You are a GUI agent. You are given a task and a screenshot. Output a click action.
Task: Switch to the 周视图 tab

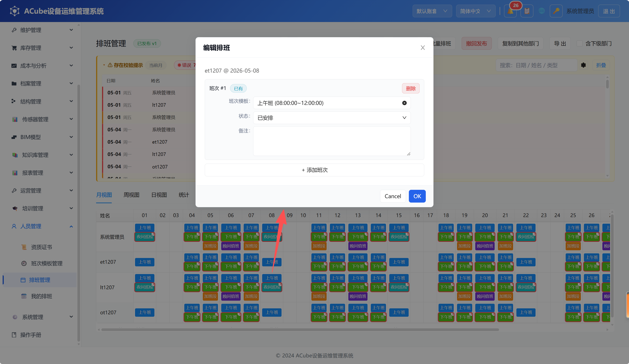(x=131, y=195)
